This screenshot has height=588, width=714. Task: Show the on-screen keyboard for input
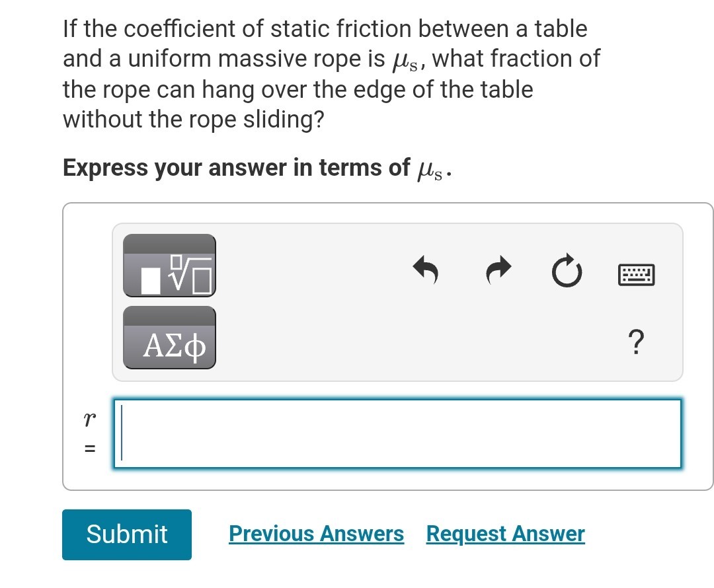636,275
